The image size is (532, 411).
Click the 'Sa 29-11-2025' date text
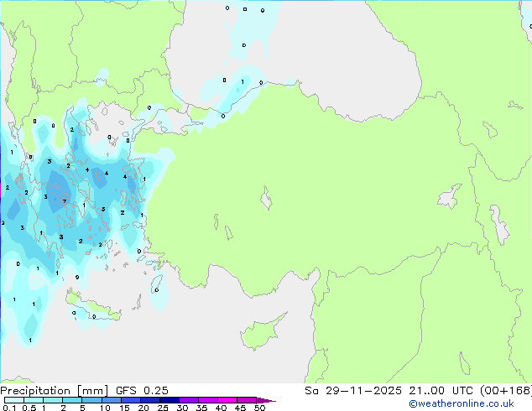(x=353, y=391)
